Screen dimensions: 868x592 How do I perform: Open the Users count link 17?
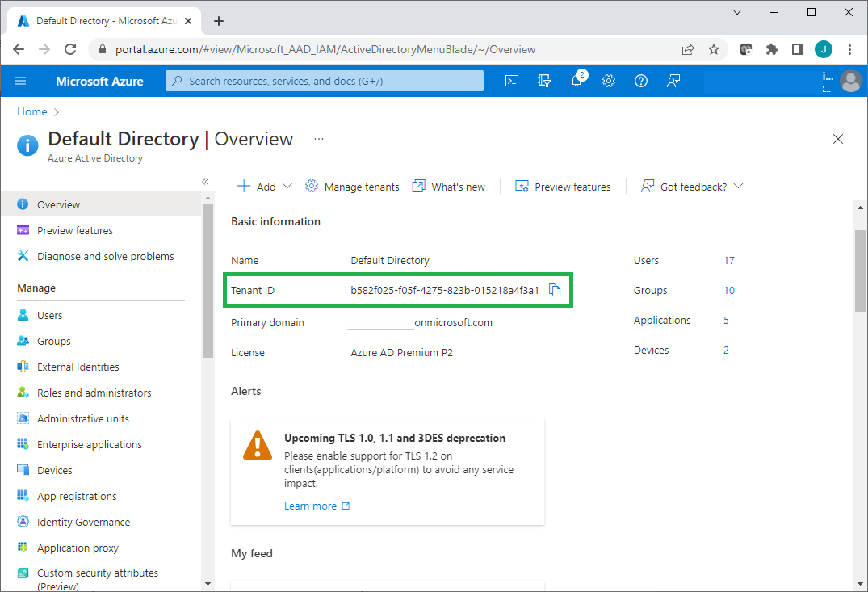[729, 261]
